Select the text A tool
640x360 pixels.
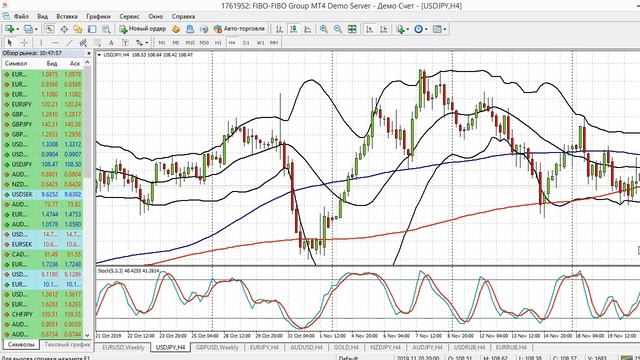click(x=111, y=42)
